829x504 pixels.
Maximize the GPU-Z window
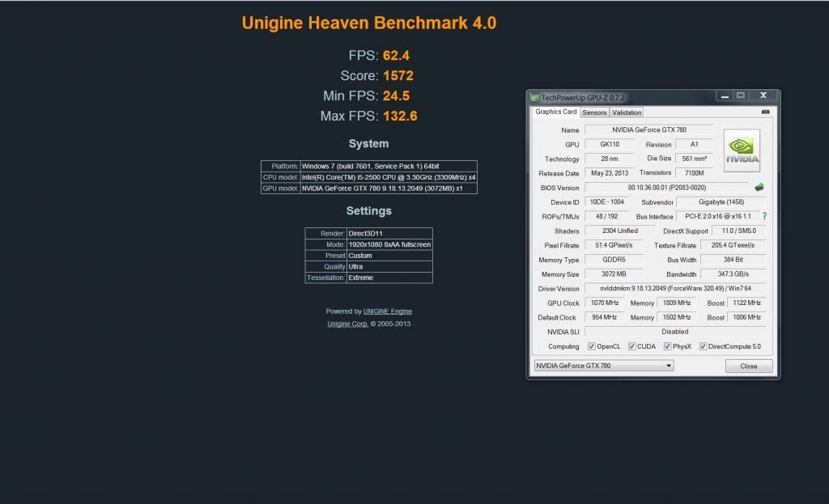pyautogui.click(x=740, y=95)
